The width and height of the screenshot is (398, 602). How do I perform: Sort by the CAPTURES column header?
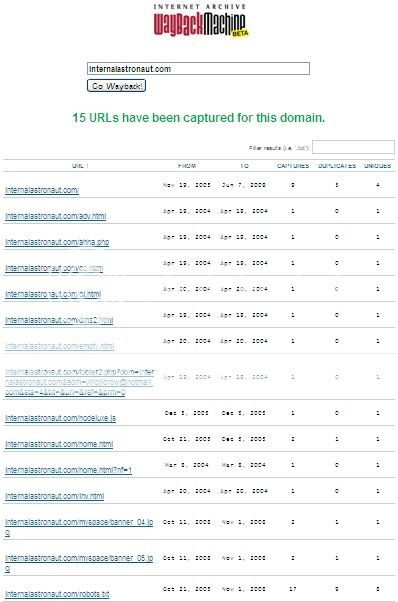click(x=293, y=166)
